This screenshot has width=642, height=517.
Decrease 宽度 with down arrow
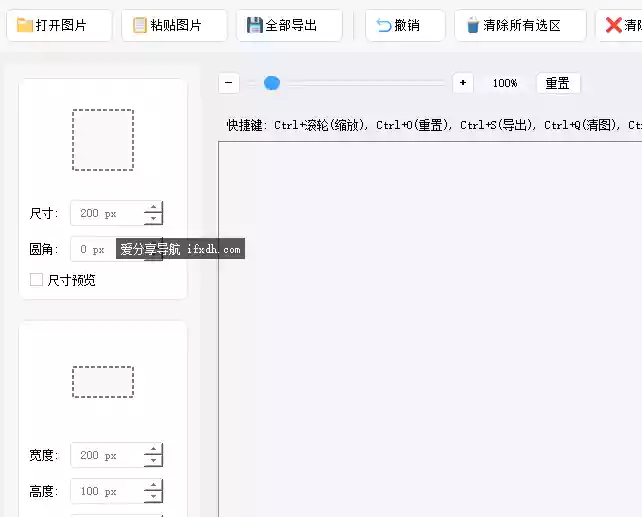click(x=153, y=461)
